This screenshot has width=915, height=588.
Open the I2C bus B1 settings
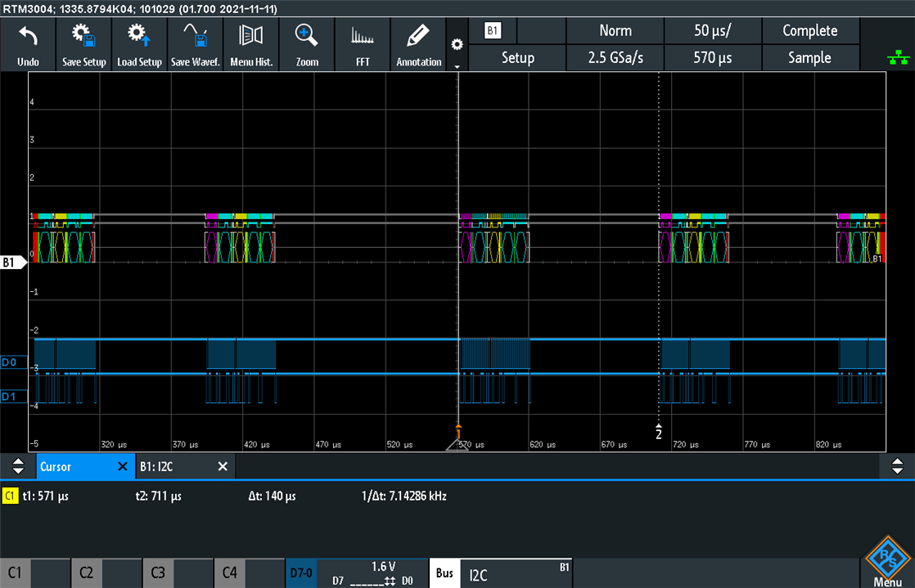[x=516, y=572]
